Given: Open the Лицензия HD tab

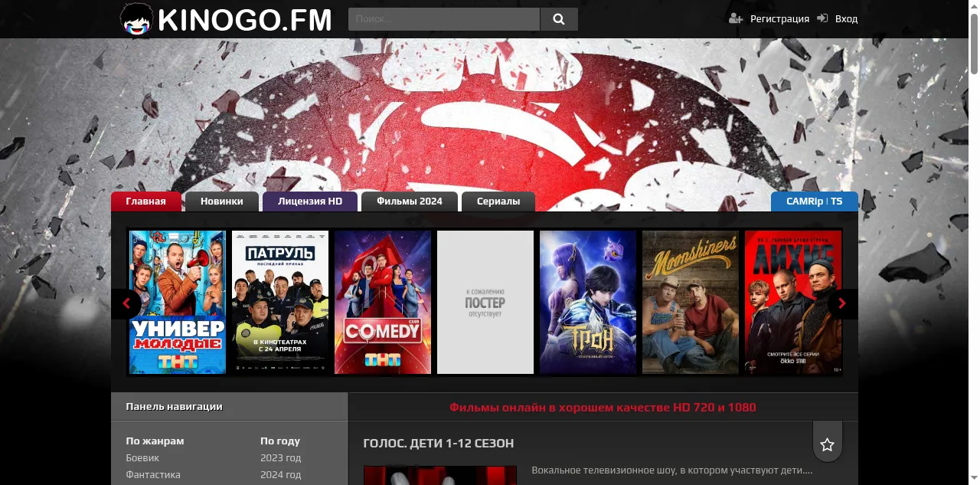Looking at the screenshot, I should (x=310, y=202).
